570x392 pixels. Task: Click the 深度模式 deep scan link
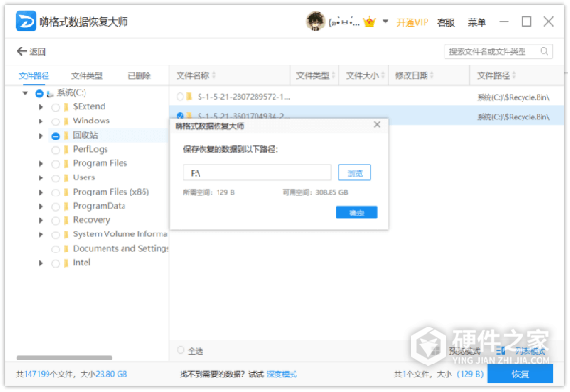point(282,374)
